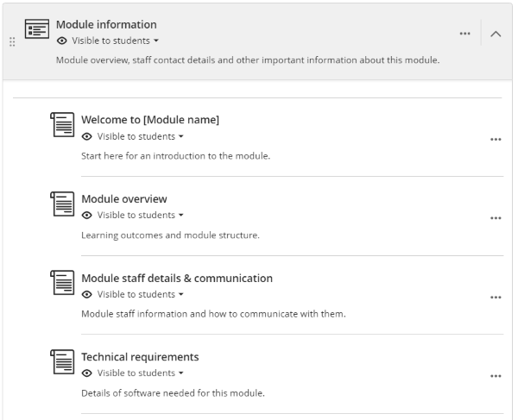Open visibility dropdown for Module staff details
Viewport: 518px width, 420px height.
[x=140, y=294]
